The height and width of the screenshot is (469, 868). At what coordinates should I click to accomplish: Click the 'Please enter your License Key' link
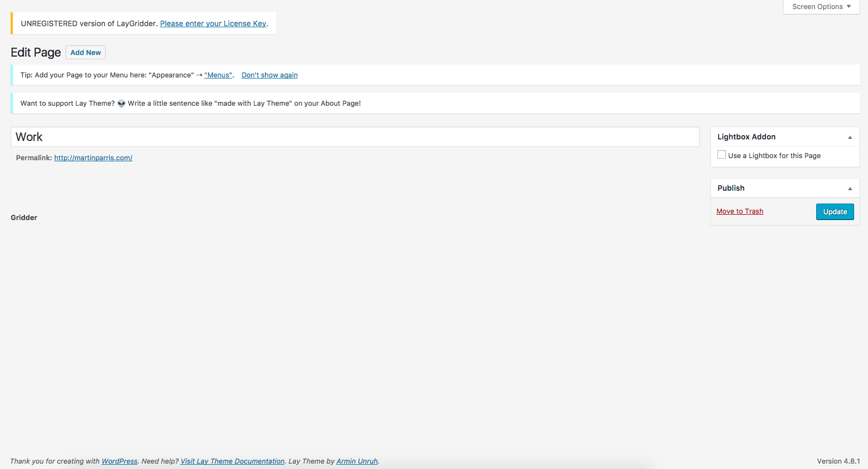tap(213, 24)
